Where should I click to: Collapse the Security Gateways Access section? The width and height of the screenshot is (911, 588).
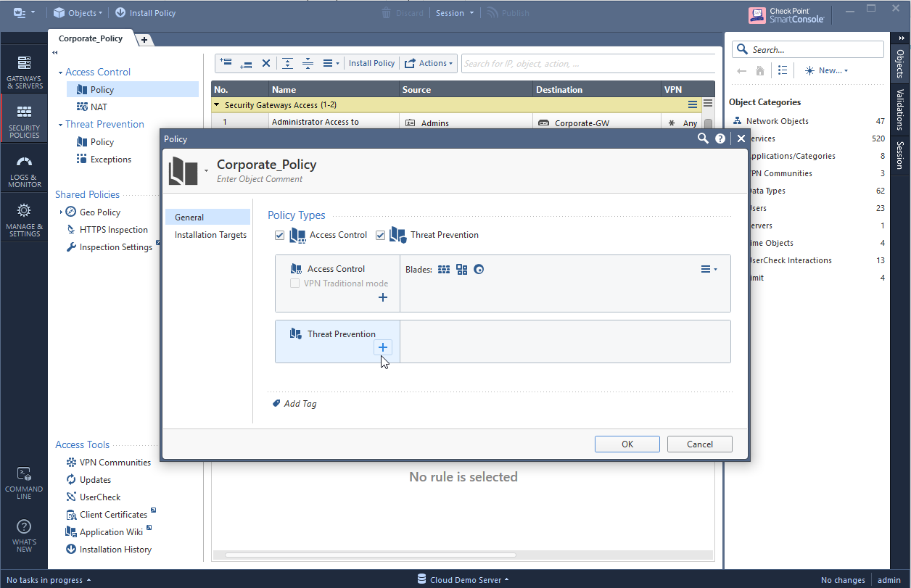[217, 105]
